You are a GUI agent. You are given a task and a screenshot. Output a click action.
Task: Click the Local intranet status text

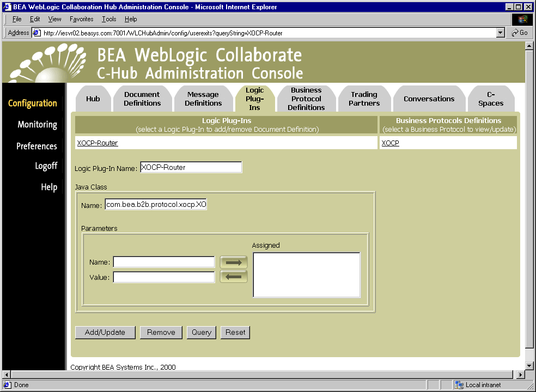(x=483, y=385)
